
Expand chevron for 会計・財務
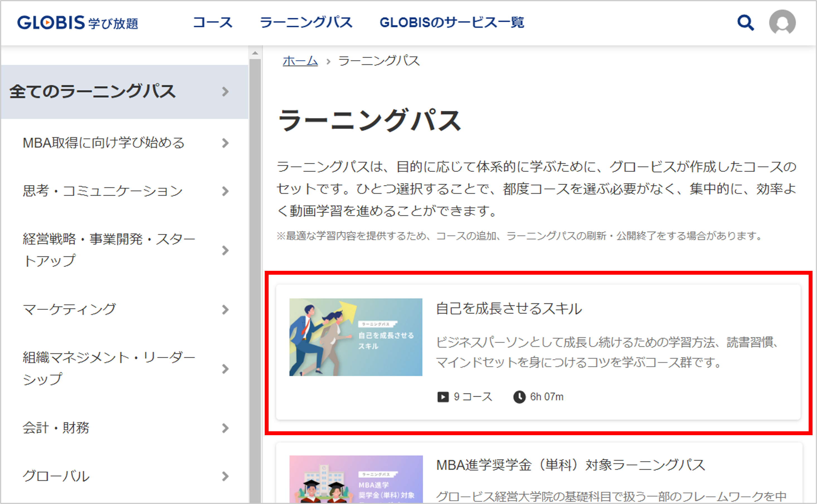(225, 428)
